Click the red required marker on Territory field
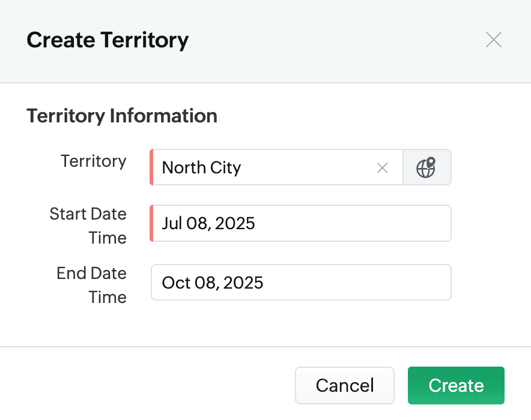Screen dimensions: 531x420 152,167
